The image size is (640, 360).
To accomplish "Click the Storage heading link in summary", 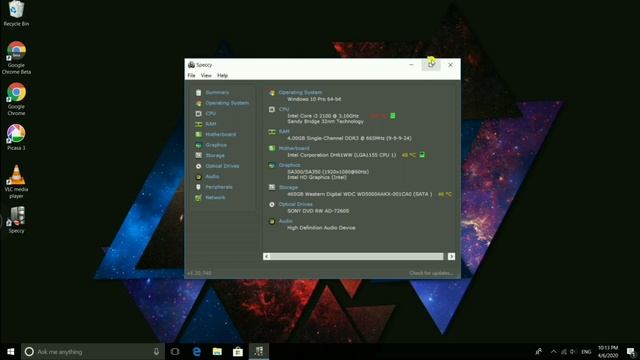I will click(x=288, y=187).
